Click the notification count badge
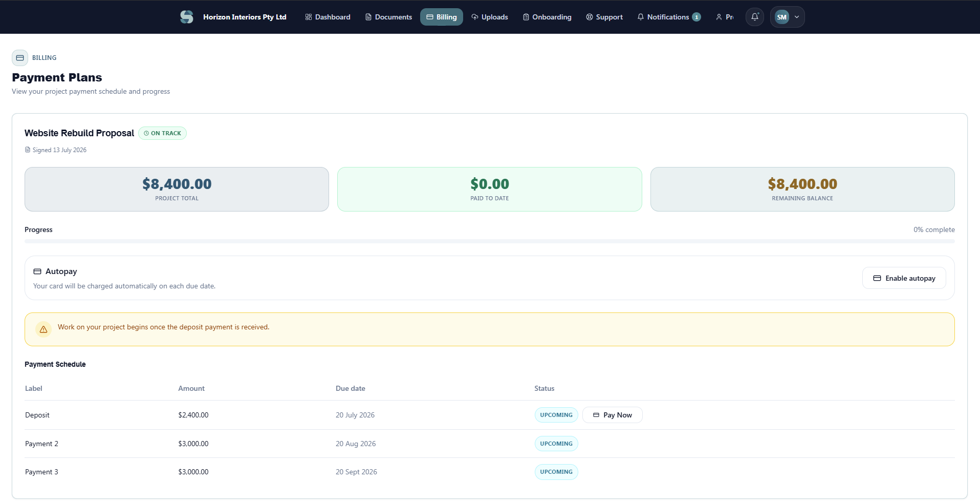 (x=696, y=17)
